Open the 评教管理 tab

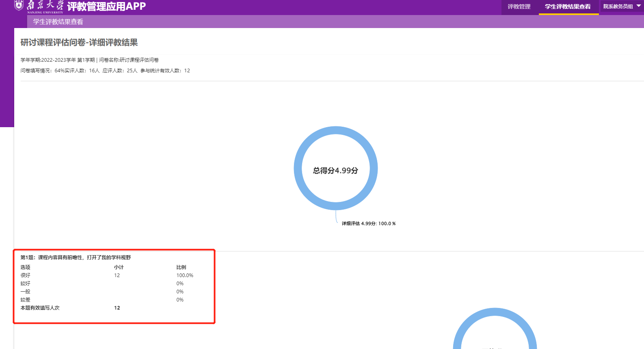click(x=519, y=7)
